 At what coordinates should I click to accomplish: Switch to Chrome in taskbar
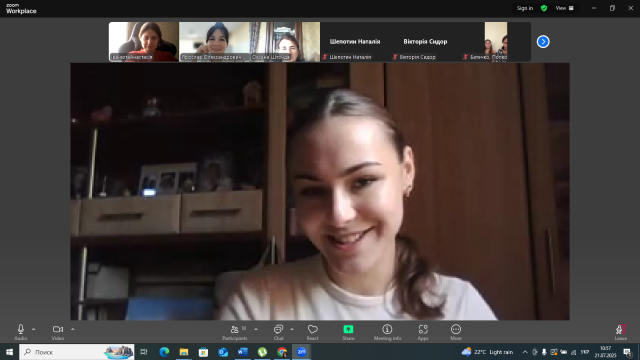pos(282,352)
